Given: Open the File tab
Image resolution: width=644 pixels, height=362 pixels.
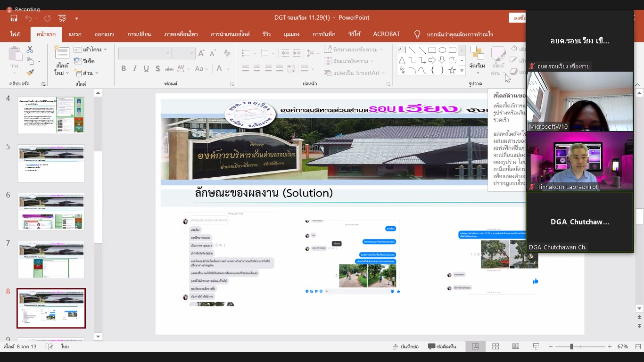Looking at the screenshot, I should pyautogui.click(x=15, y=34).
